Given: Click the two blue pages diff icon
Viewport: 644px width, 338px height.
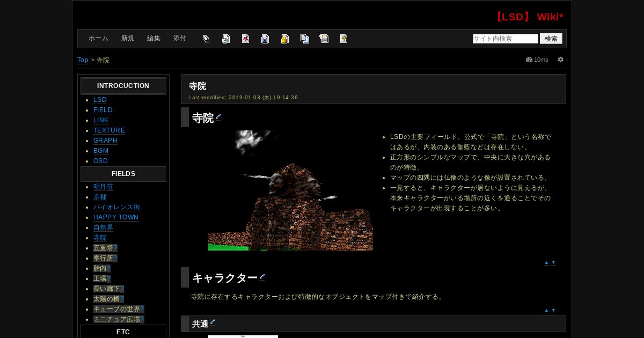Looking at the screenshot, I should pyautogui.click(x=305, y=39).
